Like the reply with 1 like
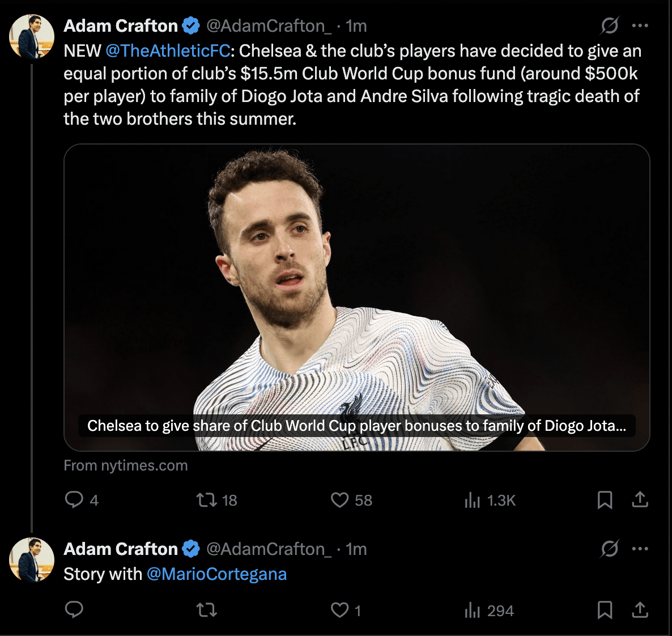672x636 pixels. pos(339,610)
